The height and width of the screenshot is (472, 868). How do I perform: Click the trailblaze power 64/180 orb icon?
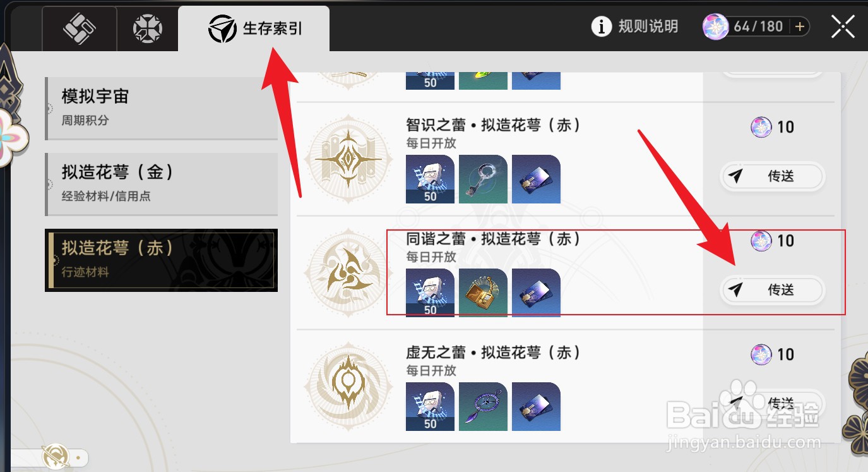[x=717, y=27]
